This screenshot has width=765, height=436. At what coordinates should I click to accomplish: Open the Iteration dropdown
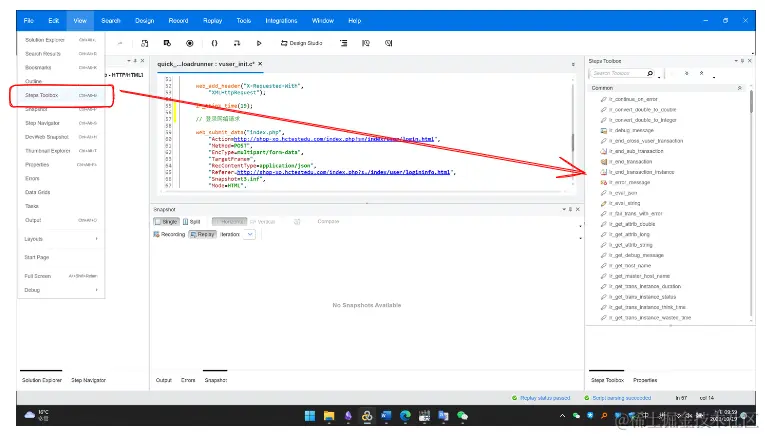tap(250, 235)
